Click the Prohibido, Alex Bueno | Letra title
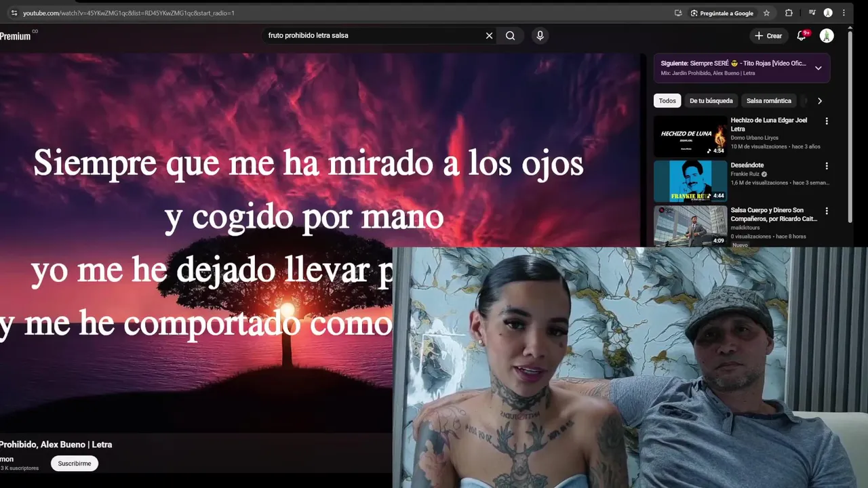Screen dimensions: 868x488 pos(56,445)
